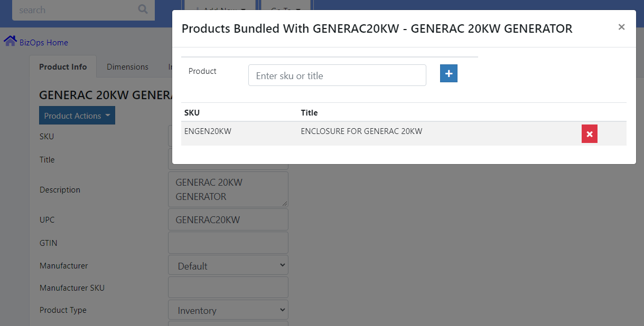Open the Manufacturer dropdown

[228, 266]
